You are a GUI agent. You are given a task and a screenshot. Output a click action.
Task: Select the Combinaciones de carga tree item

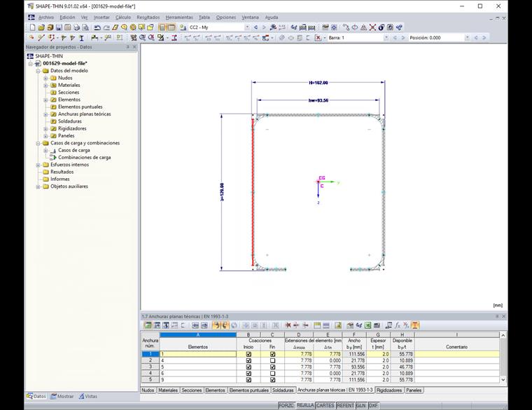(84, 158)
